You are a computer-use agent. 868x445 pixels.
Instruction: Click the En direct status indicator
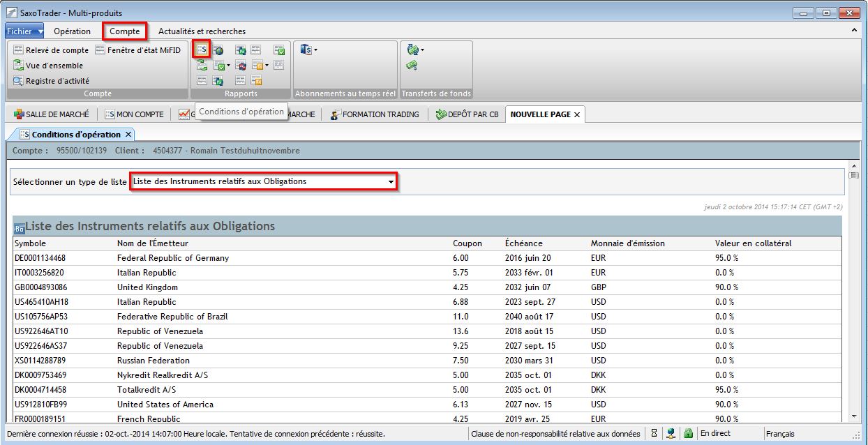click(715, 434)
